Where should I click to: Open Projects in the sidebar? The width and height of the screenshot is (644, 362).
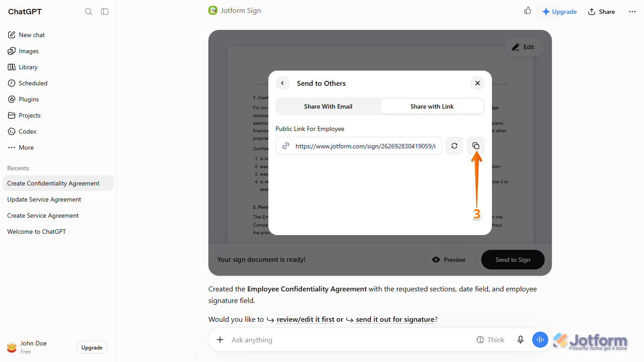point(58,115)
